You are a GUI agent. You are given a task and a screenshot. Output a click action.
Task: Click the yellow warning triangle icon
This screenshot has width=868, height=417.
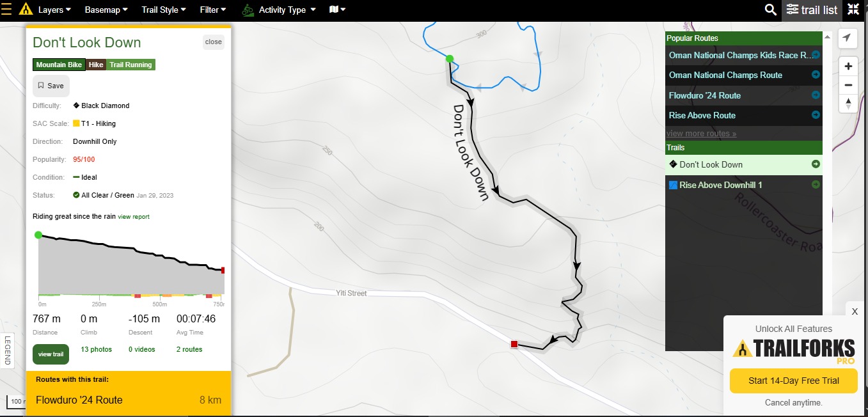26,10
